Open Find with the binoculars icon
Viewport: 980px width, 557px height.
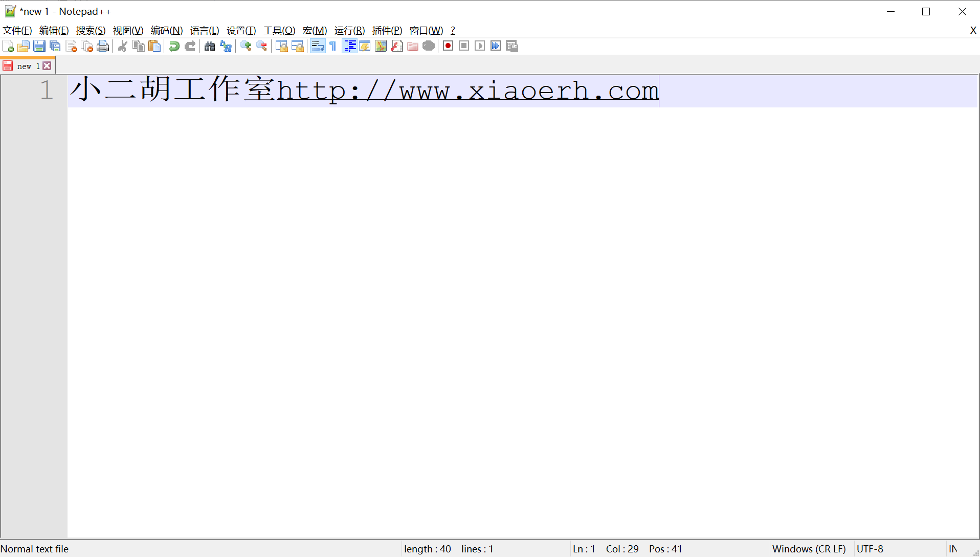click(210, 46)
